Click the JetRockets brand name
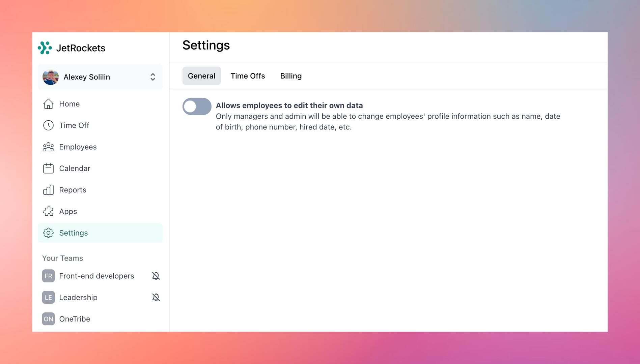Image resolution: width=640 pixels, height=364 pixels. click(81, 48)
